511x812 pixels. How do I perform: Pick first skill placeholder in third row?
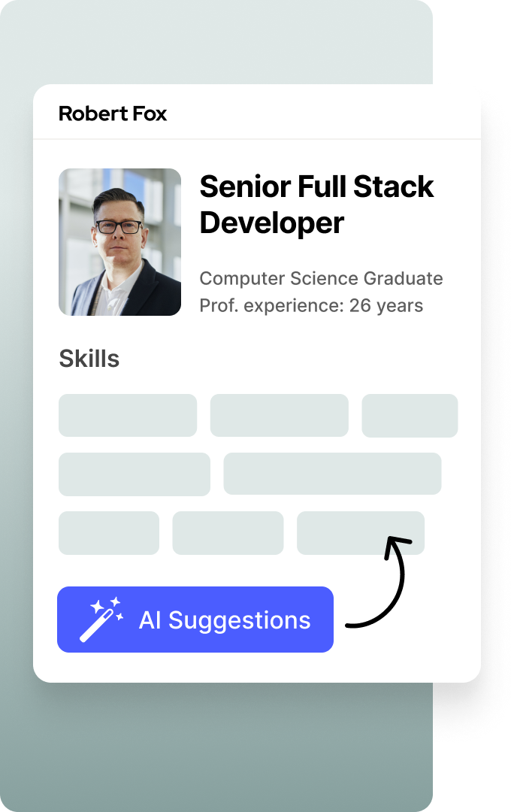pos(109,532)
